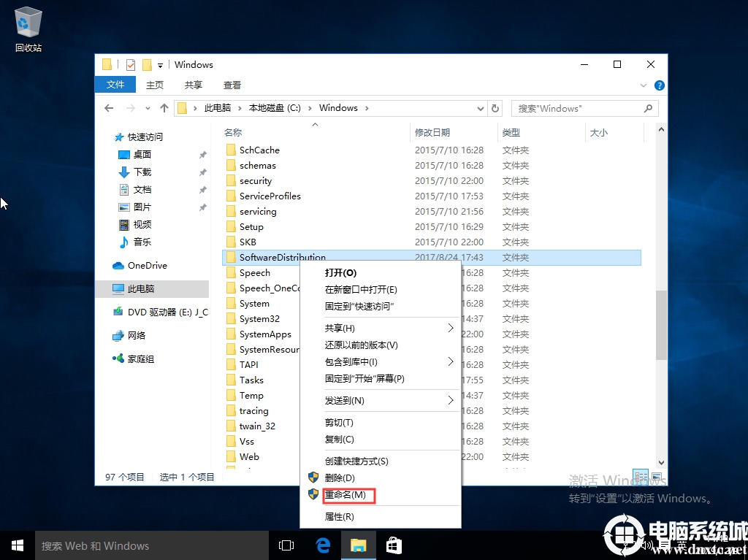Open the Recycle Bin desktop icon
Screen dimensions: 748x560
tap(28, 28)
